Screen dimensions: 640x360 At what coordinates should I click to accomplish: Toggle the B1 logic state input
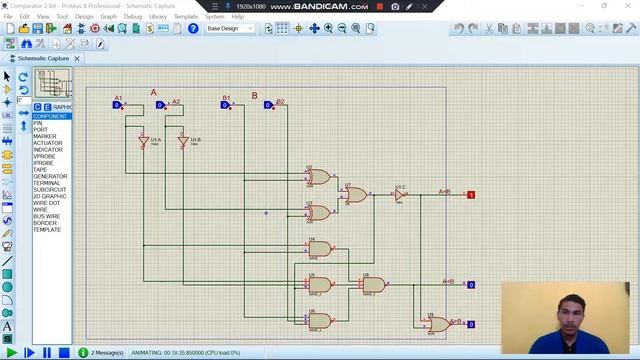[224, 105]
